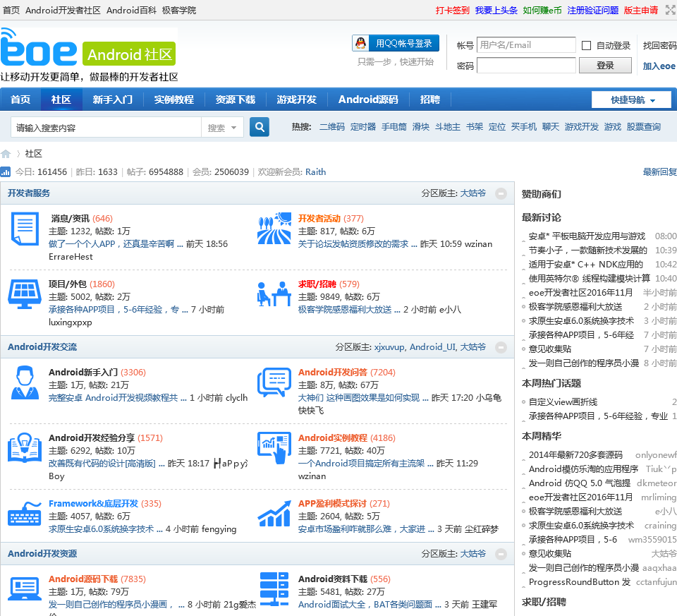Open the Android资料下载 server icon
677x616 pixels.
(x=274, y=589)
